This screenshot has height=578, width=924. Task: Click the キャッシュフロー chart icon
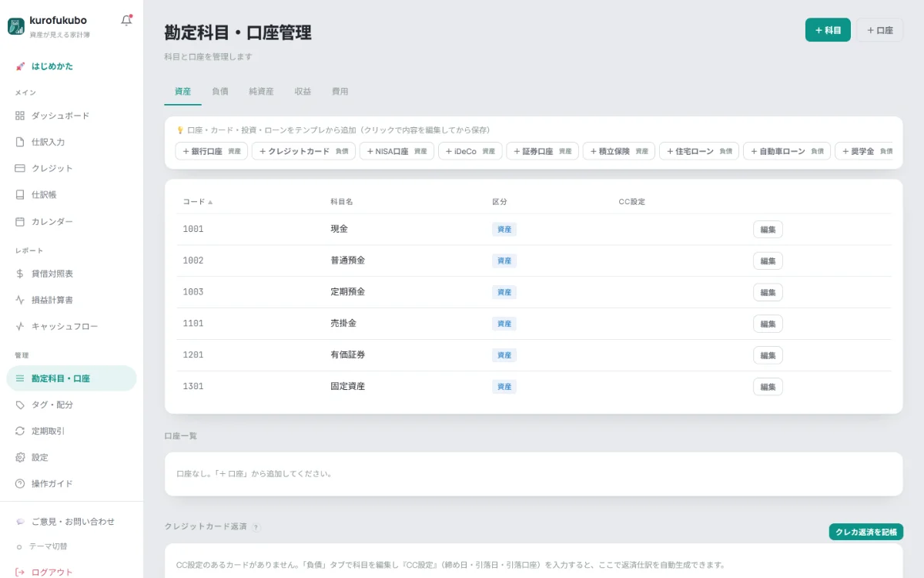coord(20,326)
